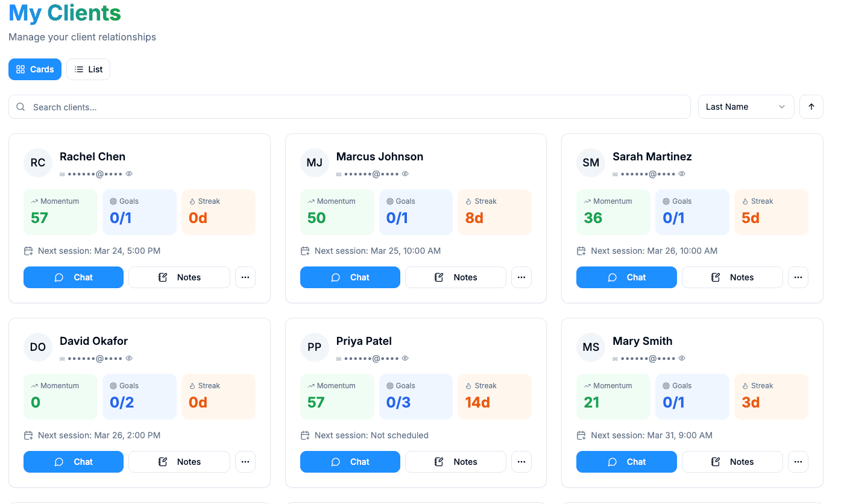Open more options for David Okafor

point(245,462)
